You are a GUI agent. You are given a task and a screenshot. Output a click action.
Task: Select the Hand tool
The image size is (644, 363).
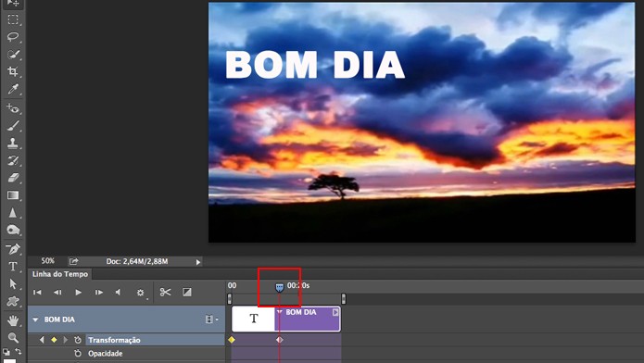coord(13,319)
